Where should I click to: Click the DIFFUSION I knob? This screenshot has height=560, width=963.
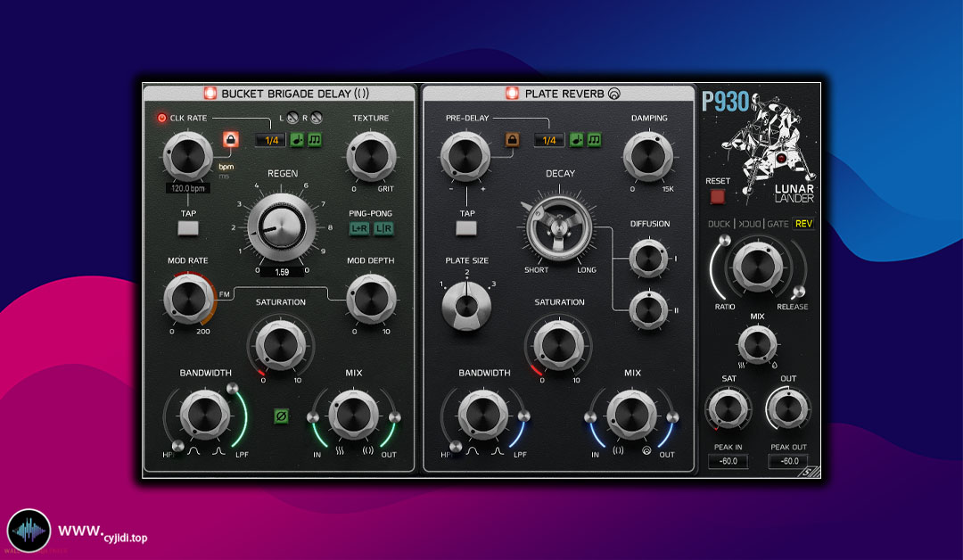[x=648, y=259]
